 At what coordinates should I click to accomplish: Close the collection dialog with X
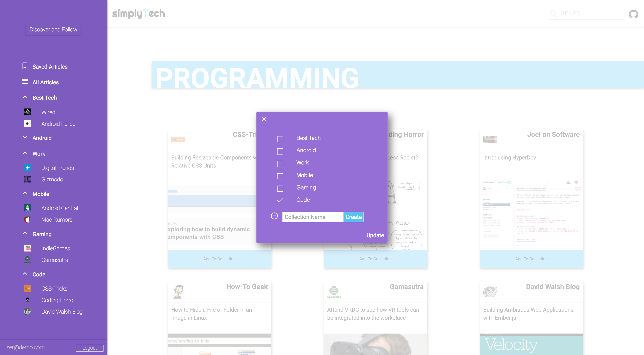point(264,119)
